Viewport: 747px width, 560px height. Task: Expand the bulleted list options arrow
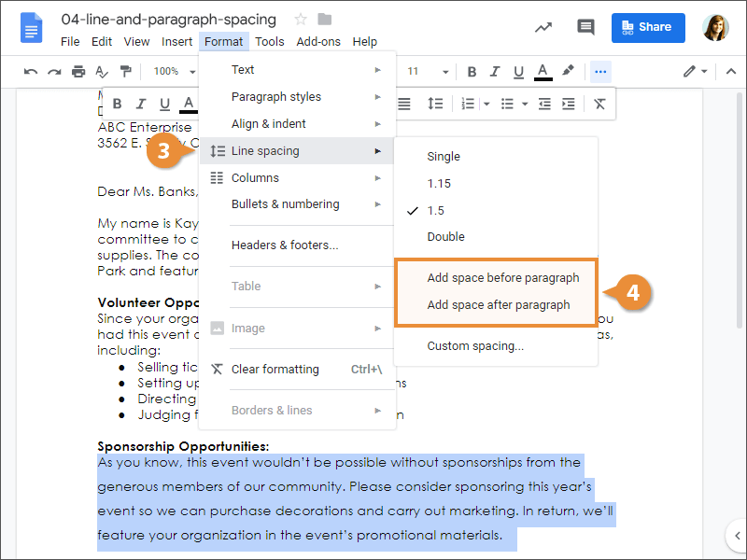coord(525,104)
